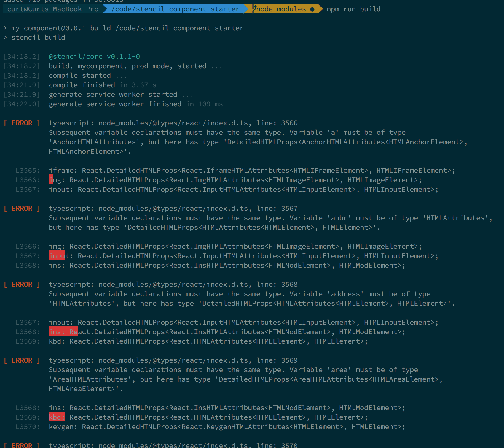504x448 pixels.
Task: Select the curt@Curts-MacBook-Pro prompt segment
Action: (x=53, y=9)
